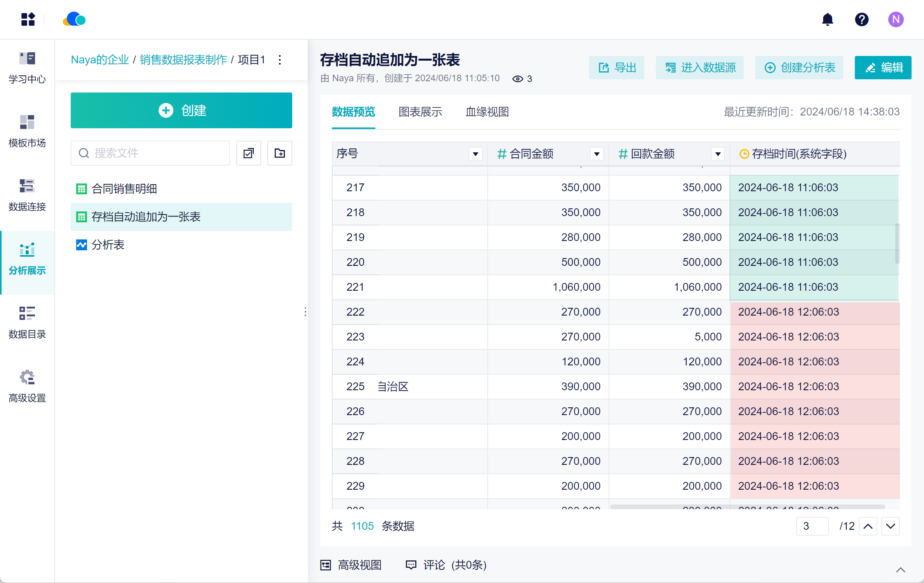Toggle the multi-select checkbox icon
This screenshot has width=924, height=583.
tap(249, 153)
